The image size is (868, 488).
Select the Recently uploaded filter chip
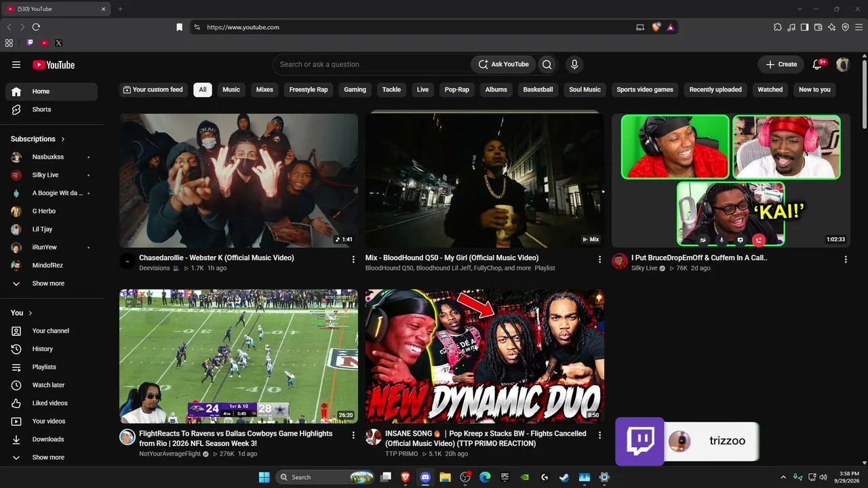pos(715,89)
